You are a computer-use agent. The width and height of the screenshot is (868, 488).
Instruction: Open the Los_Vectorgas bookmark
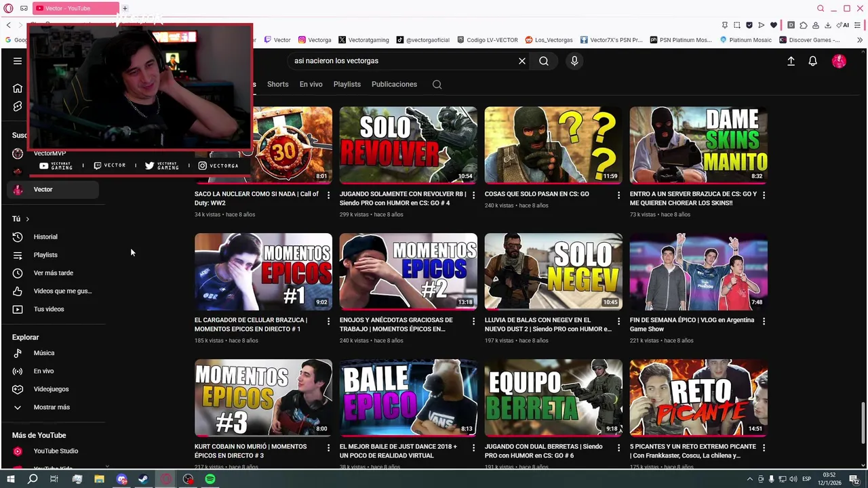[x=549, y=40]
